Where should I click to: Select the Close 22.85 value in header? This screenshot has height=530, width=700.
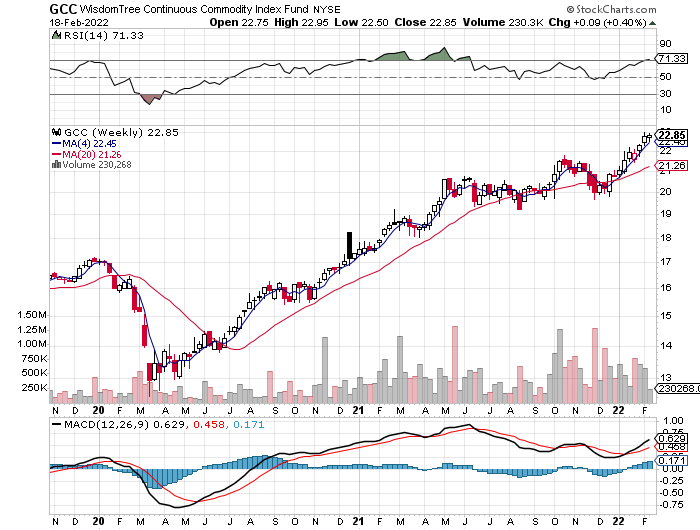[425, 22]
